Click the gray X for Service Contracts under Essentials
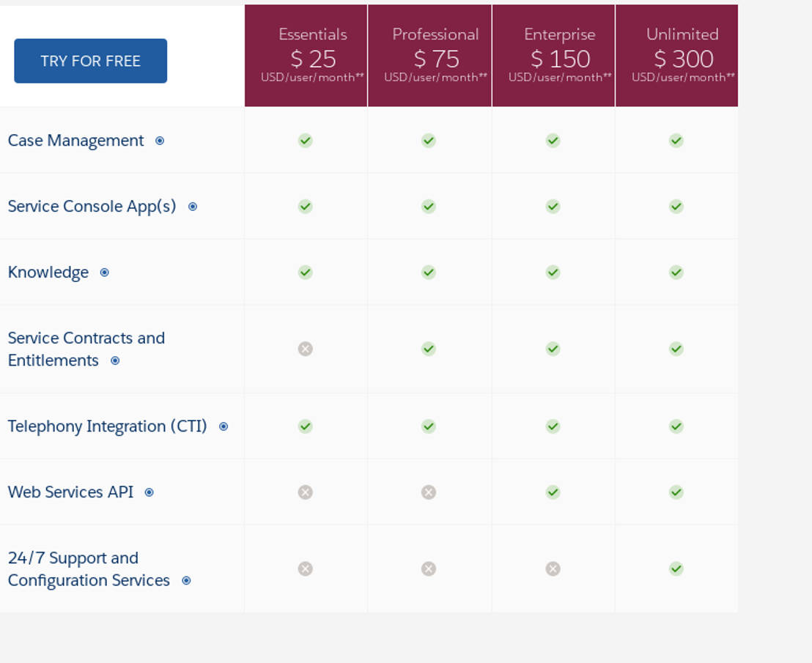 point(305,349)
